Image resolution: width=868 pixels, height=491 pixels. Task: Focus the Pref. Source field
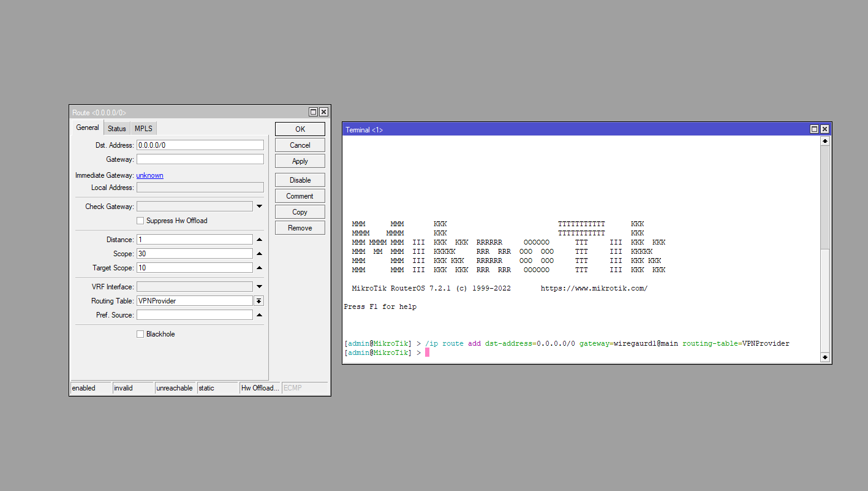(x=195, y=315)
